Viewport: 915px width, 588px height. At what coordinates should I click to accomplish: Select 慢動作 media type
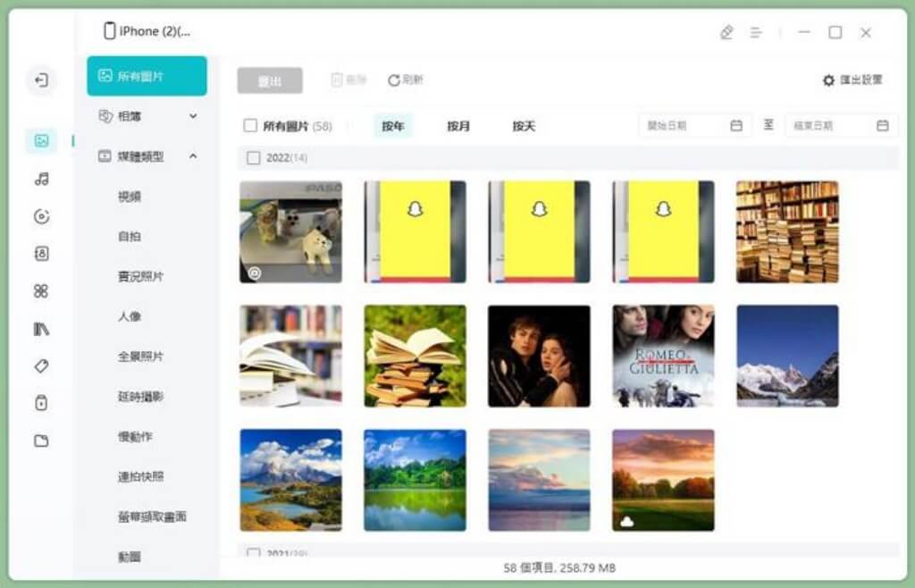tap(136, 436)
